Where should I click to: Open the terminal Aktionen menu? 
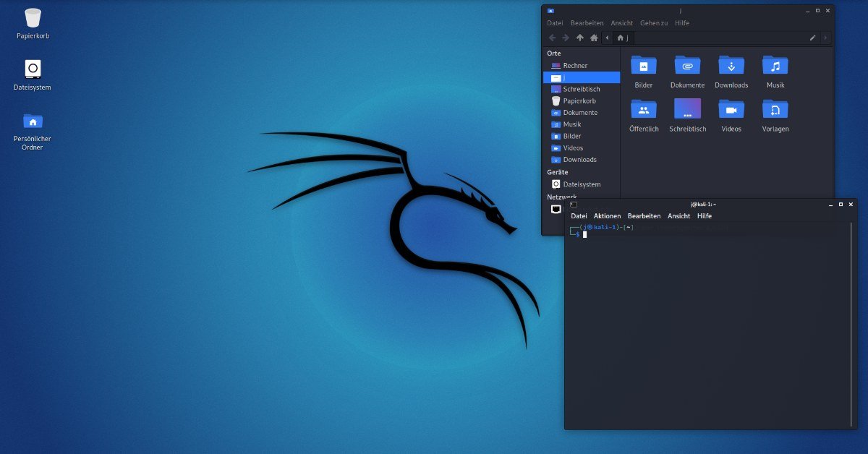pyautogui.click(x=607, y=216)
